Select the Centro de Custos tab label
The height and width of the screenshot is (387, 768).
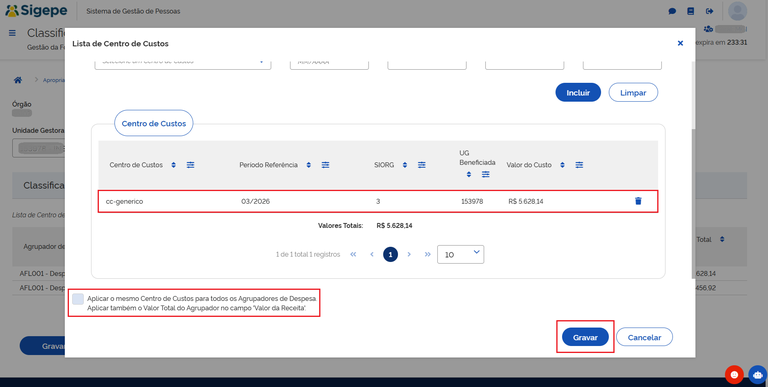154,123
